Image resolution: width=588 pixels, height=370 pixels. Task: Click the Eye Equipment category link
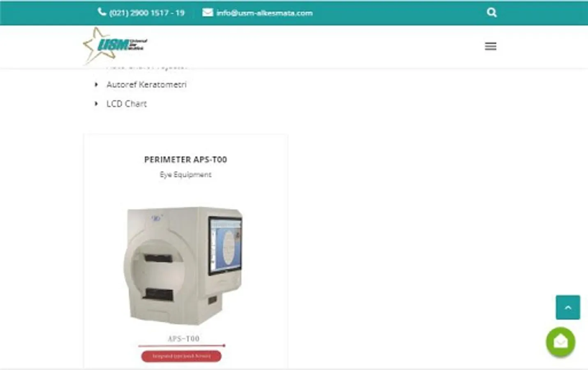pos(185,175)
